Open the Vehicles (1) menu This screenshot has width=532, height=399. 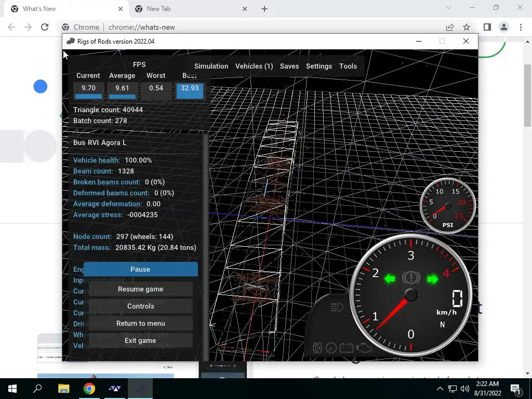[x=254, y=66]
